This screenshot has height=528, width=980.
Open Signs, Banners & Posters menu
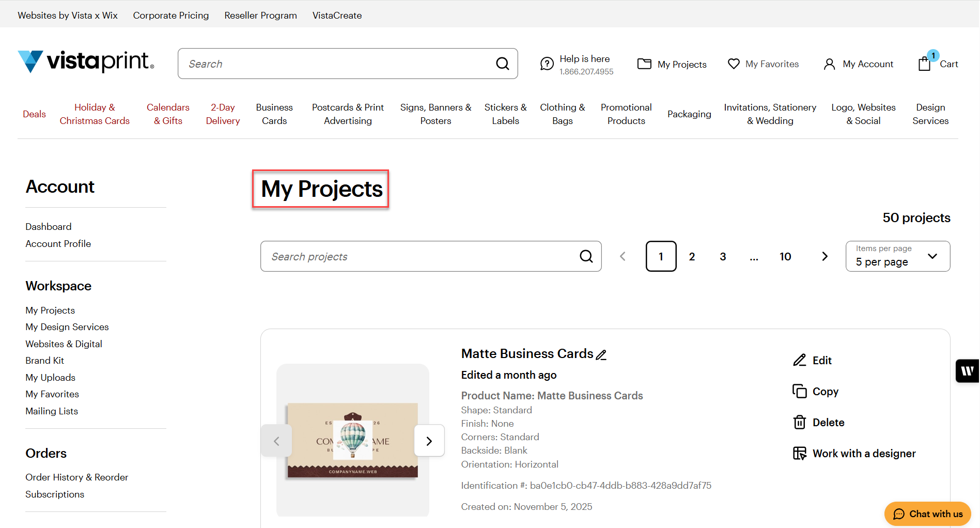pyautogui.click(x=435, y=114)
